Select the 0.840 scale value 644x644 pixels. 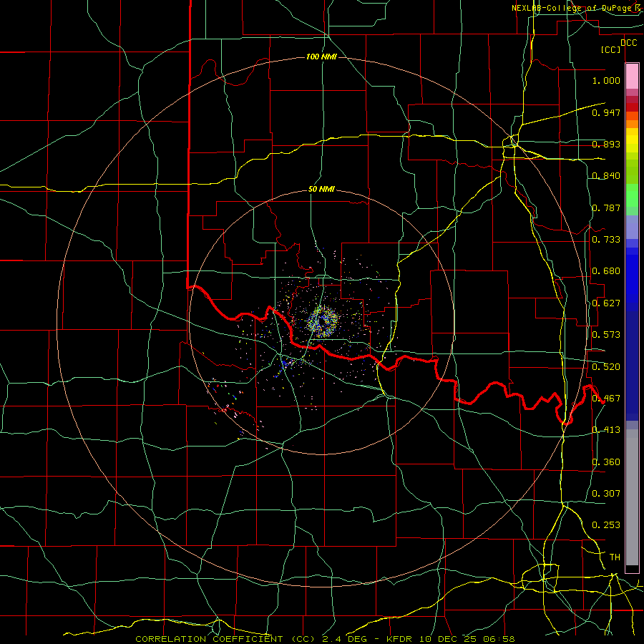606,176
